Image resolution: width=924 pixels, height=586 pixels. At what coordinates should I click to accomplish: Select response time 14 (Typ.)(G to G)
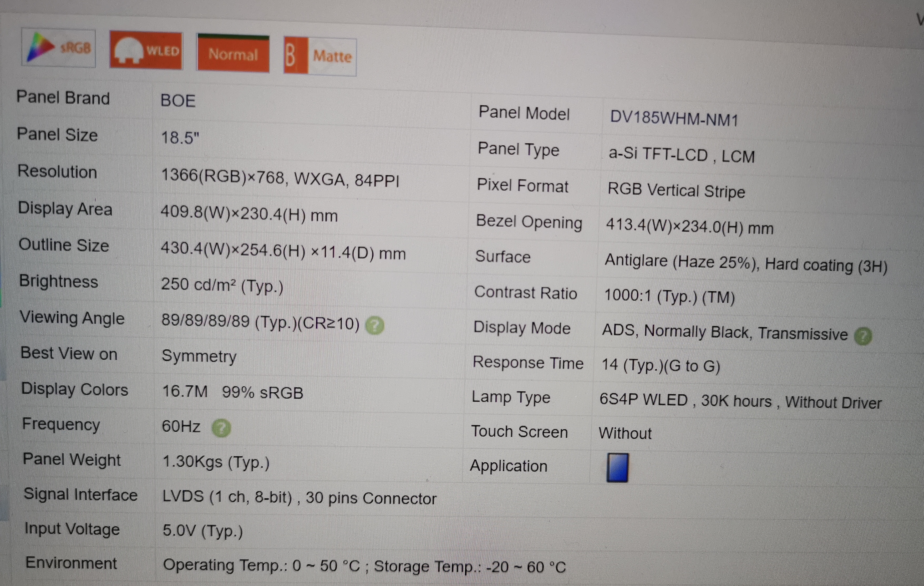click(661, 365)
